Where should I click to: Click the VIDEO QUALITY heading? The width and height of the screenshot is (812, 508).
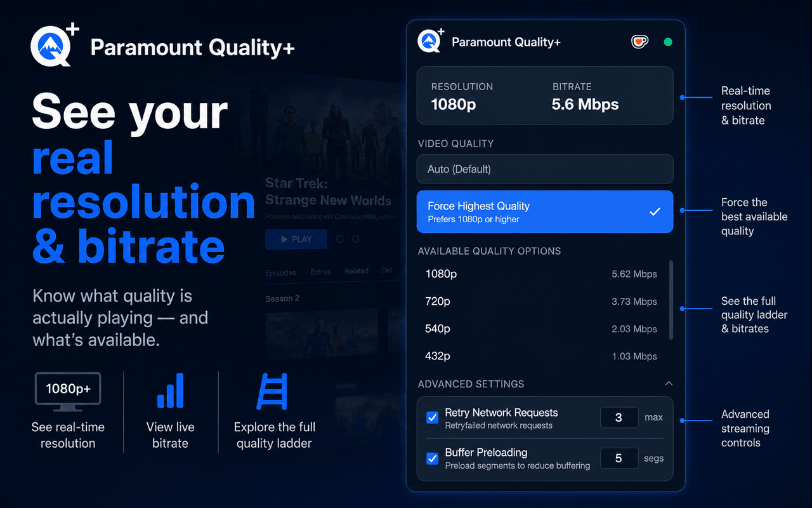pos(455,144)
